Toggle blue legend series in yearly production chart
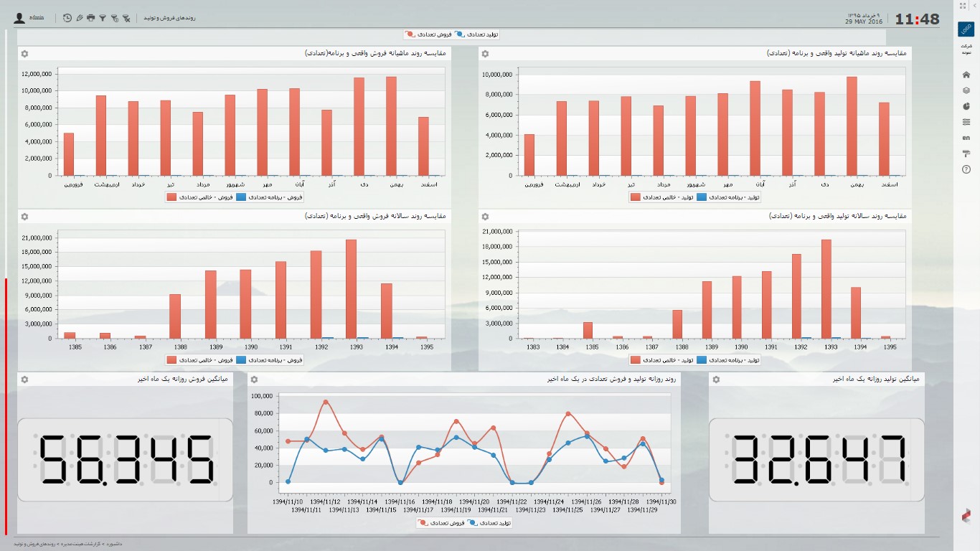The image size is (980, 551). tap(729, 359)
